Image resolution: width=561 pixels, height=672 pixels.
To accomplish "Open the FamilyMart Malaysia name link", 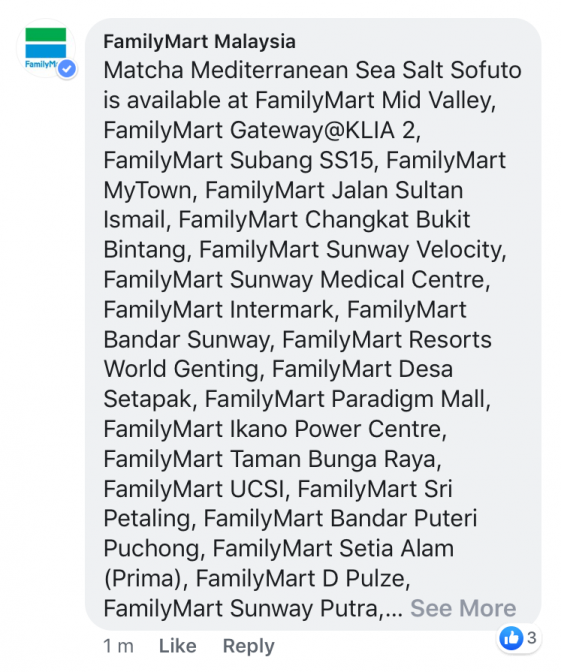I will (x=199, y=42).
